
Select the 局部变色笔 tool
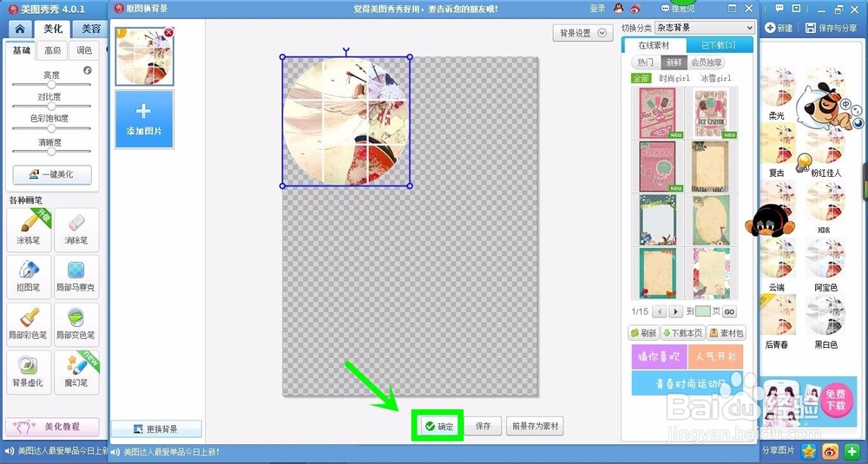click(x=76, y=324)
